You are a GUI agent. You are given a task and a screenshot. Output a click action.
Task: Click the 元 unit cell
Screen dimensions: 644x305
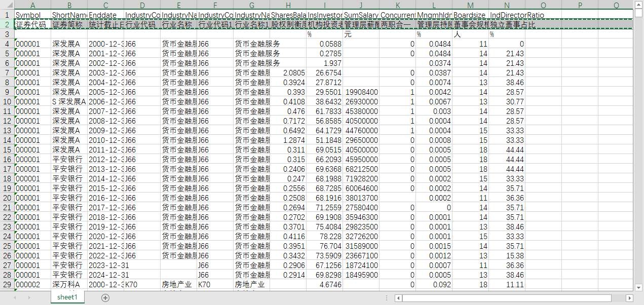[x=361, y=34]
